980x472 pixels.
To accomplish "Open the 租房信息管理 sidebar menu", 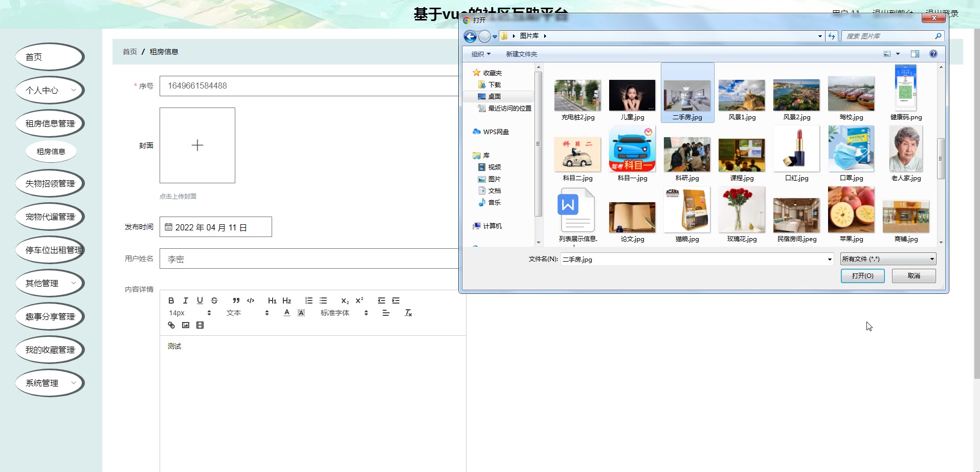I will tap(50, 123).
